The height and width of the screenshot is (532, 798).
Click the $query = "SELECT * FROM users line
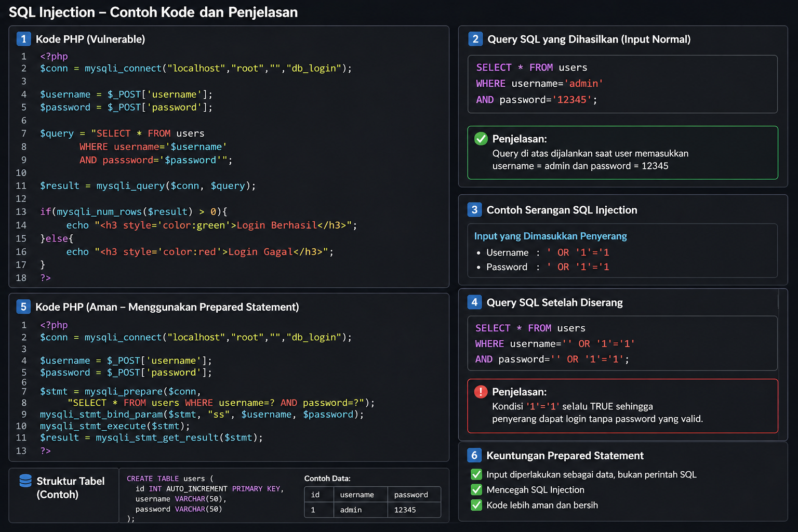click(x=122, y=134)
